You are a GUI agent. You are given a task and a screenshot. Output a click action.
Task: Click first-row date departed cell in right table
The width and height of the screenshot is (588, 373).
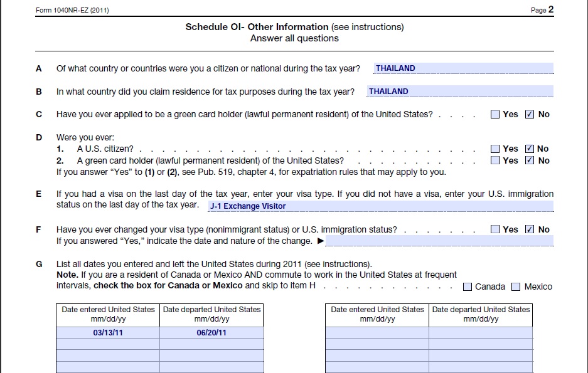[481, 332]
